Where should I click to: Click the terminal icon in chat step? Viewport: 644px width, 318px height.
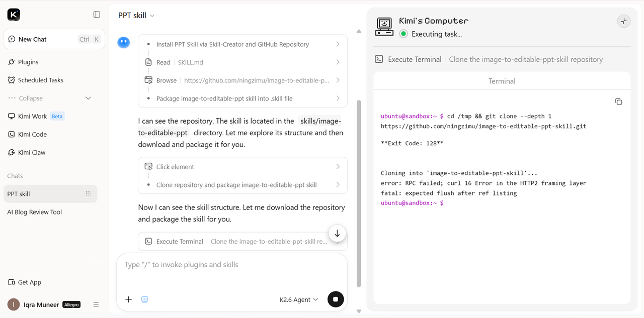click(148, 241)
